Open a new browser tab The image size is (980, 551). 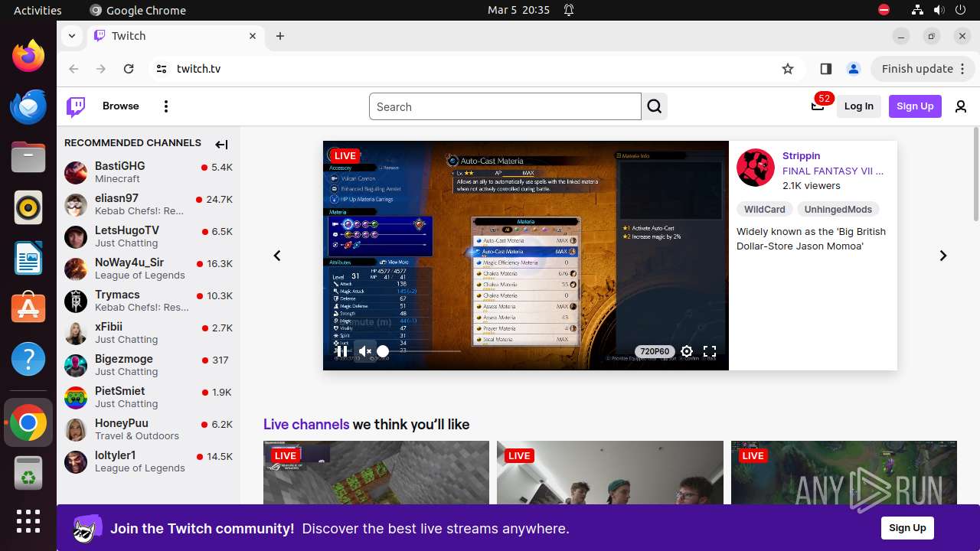[280, 36]
